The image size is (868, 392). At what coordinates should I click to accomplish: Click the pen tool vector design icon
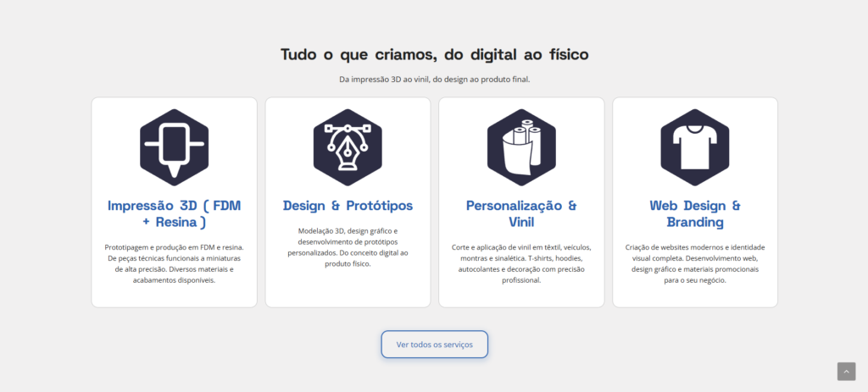coord(348,147)
